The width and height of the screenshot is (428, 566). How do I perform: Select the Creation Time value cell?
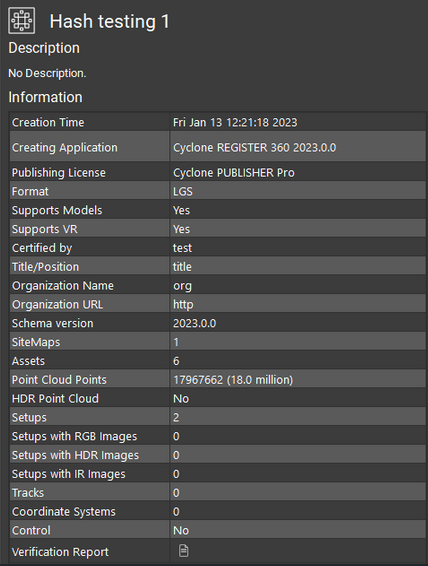[x=298, y=122]
